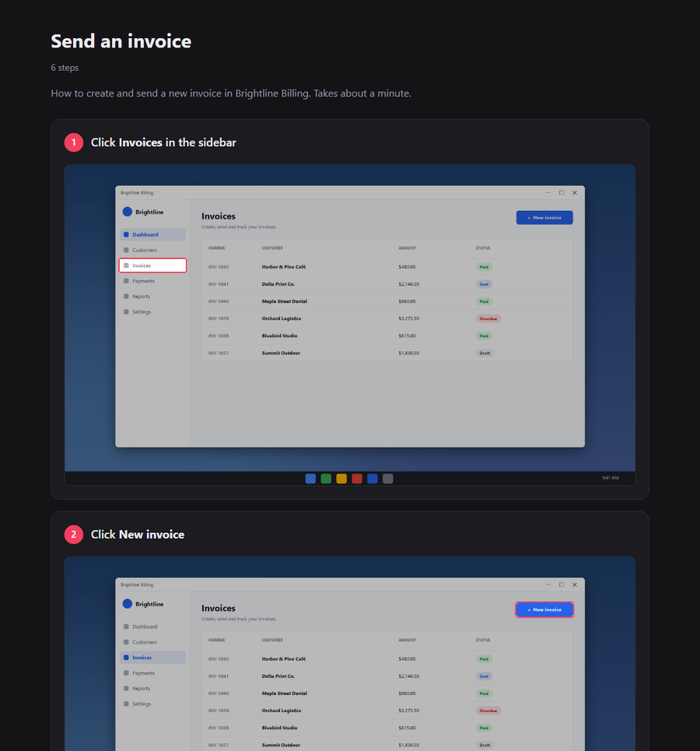The image size is (700, 751).
Task: Click Overdue badge in step 2 screenshot
Action: 488,711
